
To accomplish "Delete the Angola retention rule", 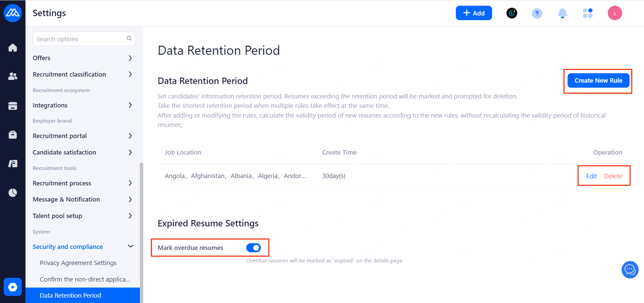I will tap(613, 176).
